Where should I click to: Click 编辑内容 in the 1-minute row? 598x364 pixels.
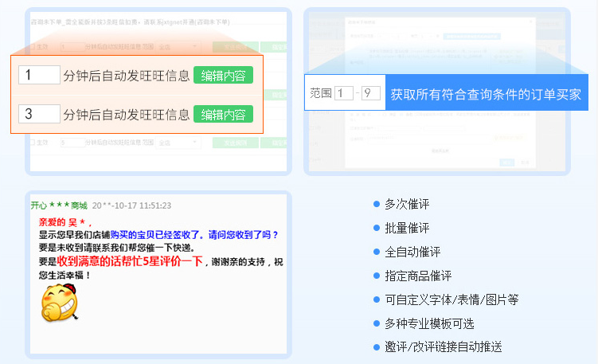pyautogui.click(x=223, y=75)
